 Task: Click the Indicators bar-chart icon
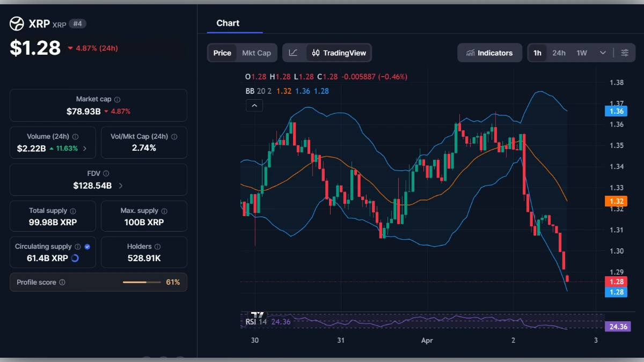coord(471,53)
